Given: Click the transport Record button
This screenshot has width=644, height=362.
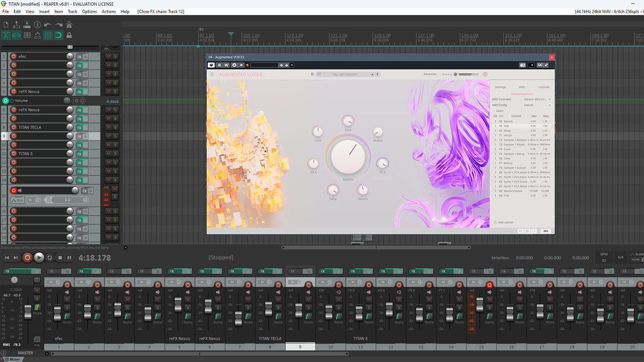Looking at the screenshot, I should (27, 257).
